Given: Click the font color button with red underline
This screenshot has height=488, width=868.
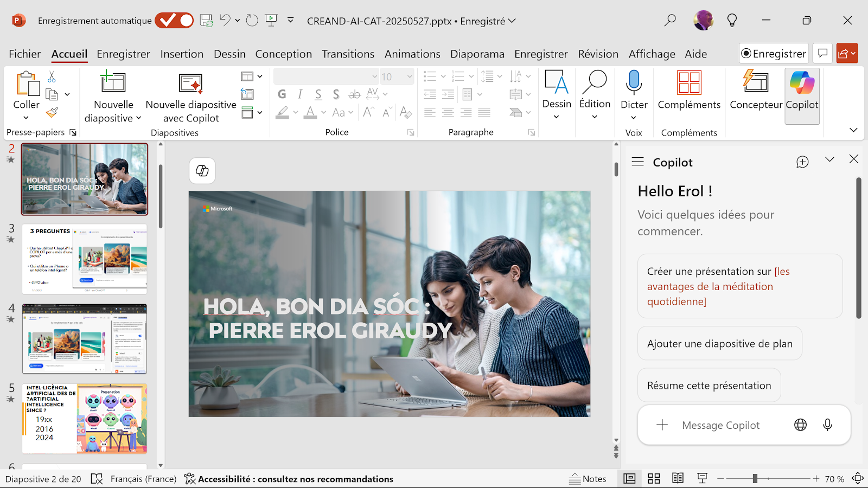Looking at the screenshot, I should 310,112.
